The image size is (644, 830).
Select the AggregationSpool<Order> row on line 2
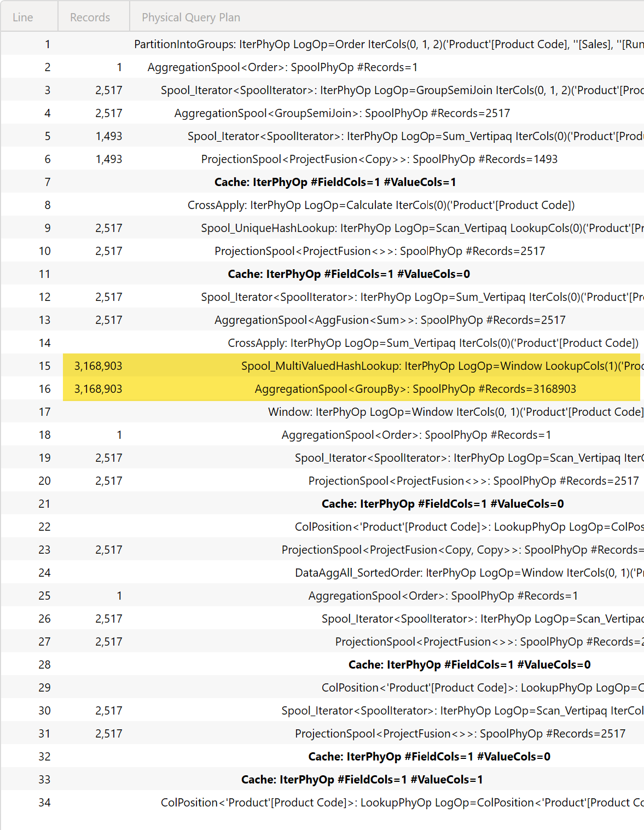tap(282, 67)
